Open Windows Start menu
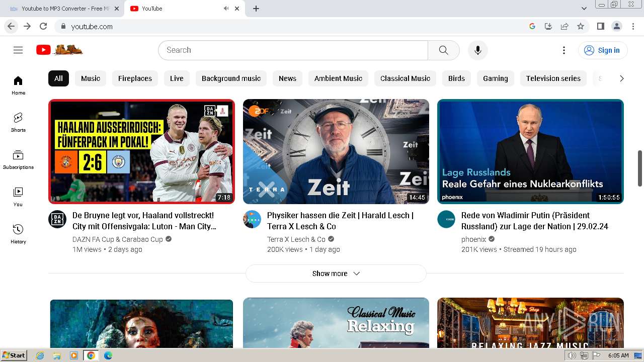644x362 pixels. click(14, 355)
